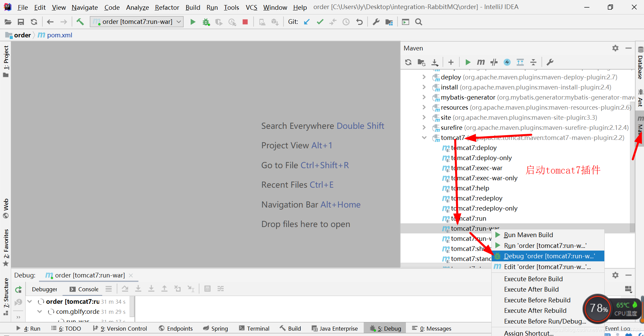Click the Build Project hammer icon
The image size is (644, 336).
click(80, 22)
